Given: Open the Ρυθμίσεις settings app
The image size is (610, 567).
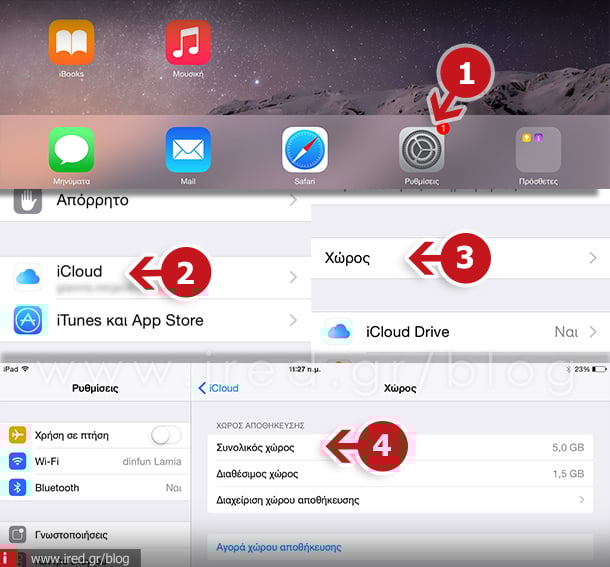Looking at the screenshot, I should click(422, 149).
